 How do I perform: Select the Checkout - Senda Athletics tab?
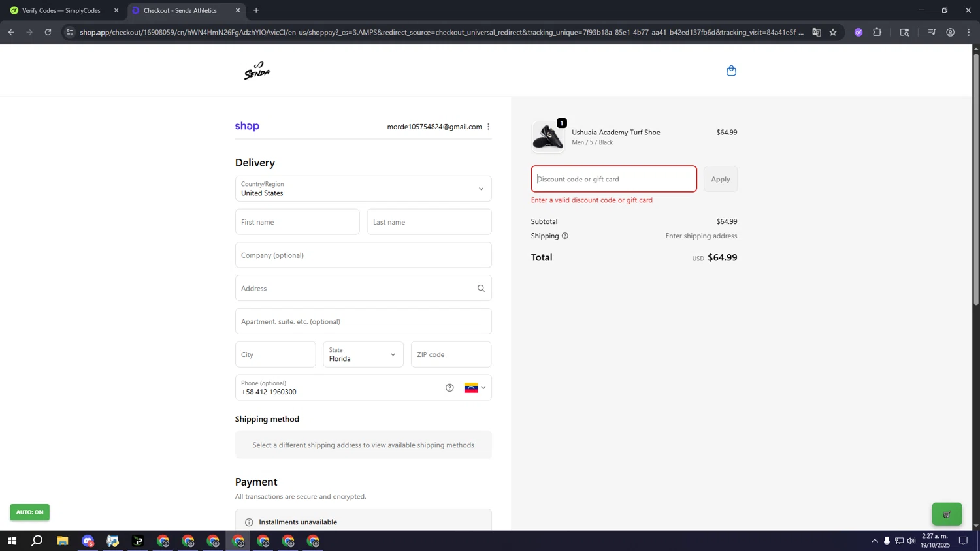[185, 10]
